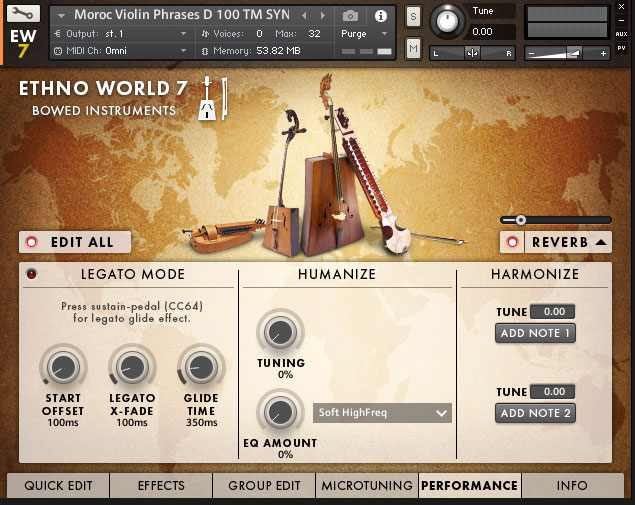Switch to QUICK EDIT tab
The image size is (635, 505).
(58, 485)
